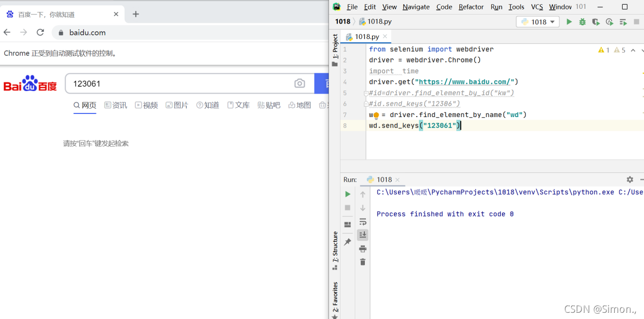Click the warning count indicator in editor
Screen dimensions: 644x319
pyautogui.click(x=604, y=50)
